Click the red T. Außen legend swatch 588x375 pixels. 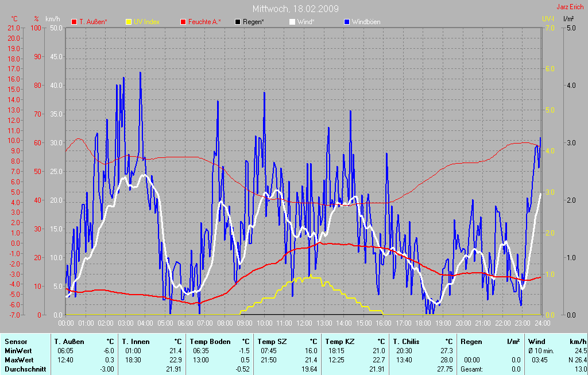(74, 22)
